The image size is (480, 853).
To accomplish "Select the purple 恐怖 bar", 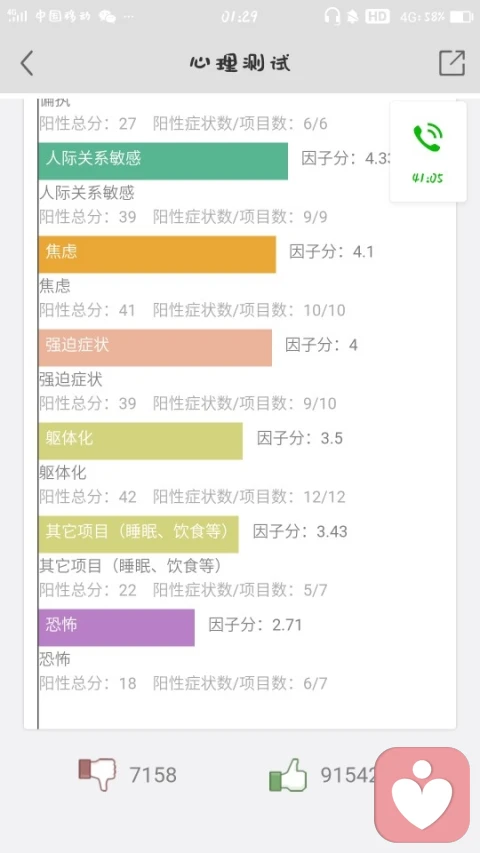I will [x=116, y=627].
